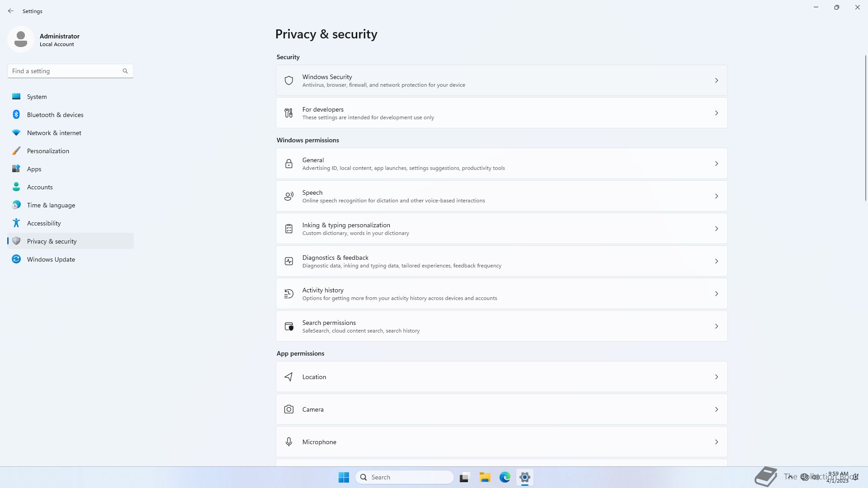Click the General lock icon
The image size is (868, 488).
pyautogui.click(x=289, y=164)
